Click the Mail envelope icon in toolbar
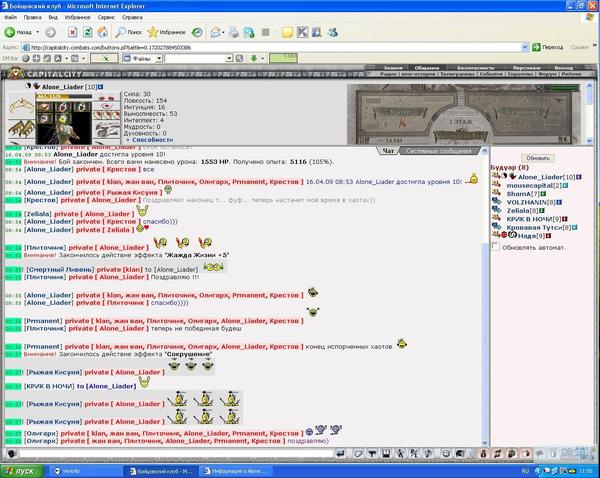 coord(215,33)
